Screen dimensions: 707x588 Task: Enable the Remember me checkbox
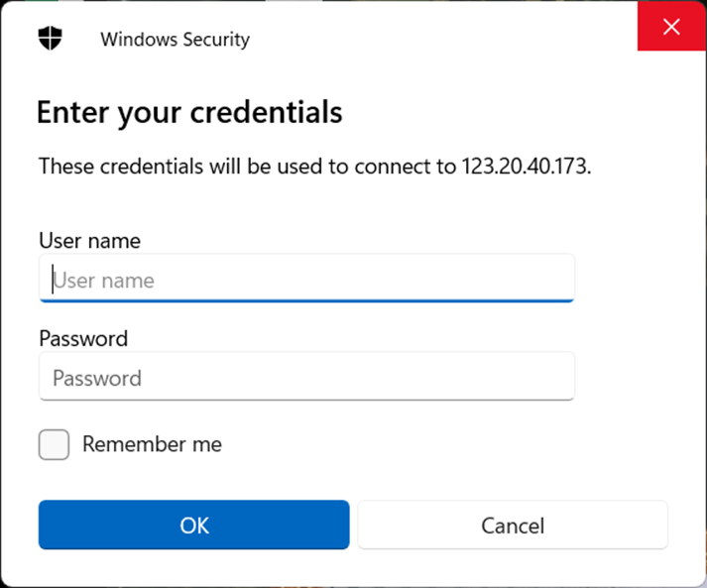tap(55, 444)
